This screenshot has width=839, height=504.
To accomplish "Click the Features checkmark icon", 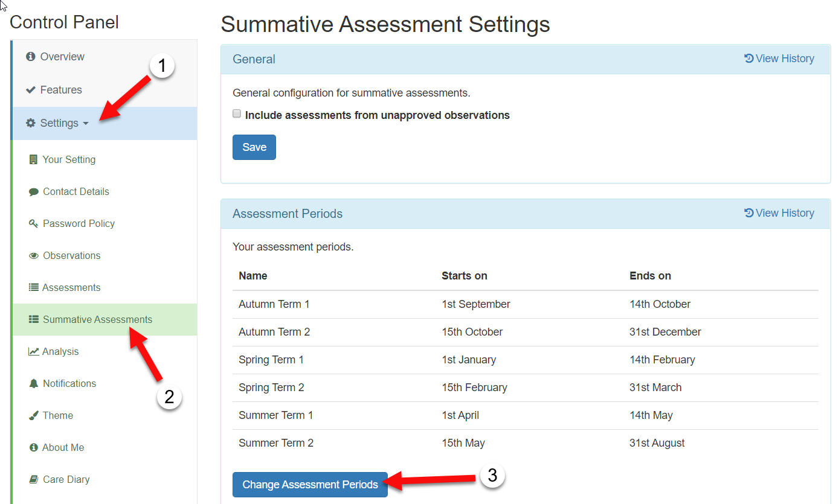I will pos(30,90).
